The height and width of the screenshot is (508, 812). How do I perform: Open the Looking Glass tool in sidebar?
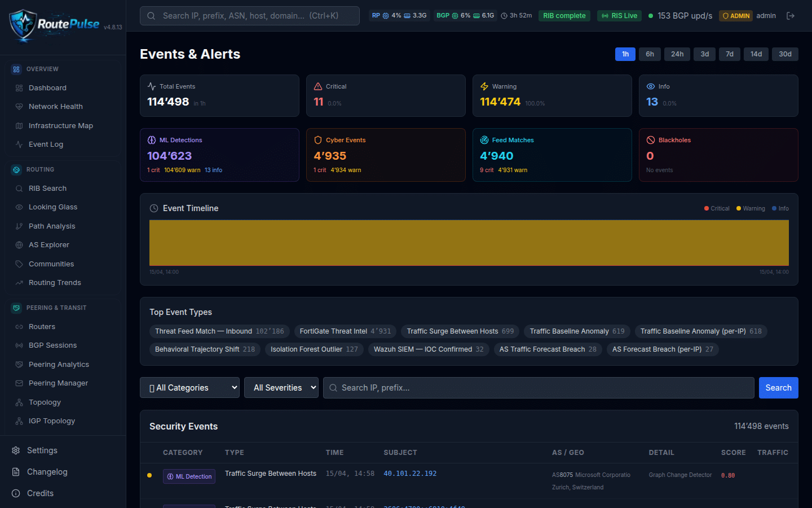(x=53, y=207)
